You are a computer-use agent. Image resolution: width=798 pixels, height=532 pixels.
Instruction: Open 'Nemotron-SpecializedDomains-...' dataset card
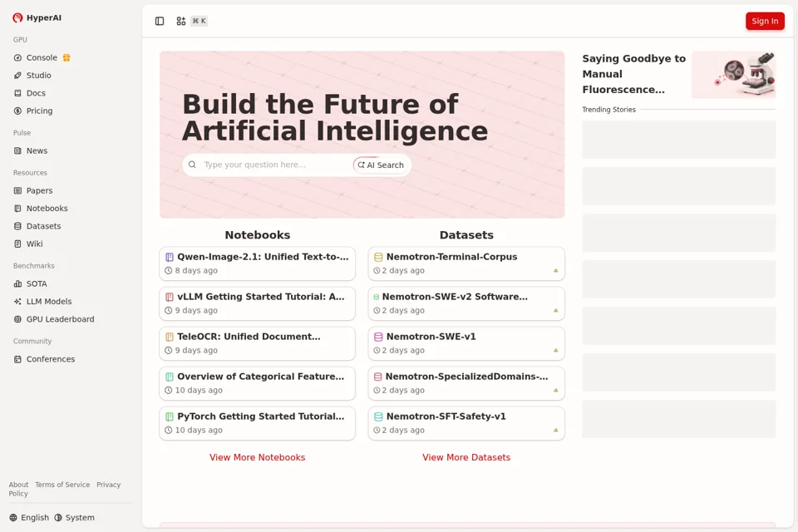click(x=466, y=383)
